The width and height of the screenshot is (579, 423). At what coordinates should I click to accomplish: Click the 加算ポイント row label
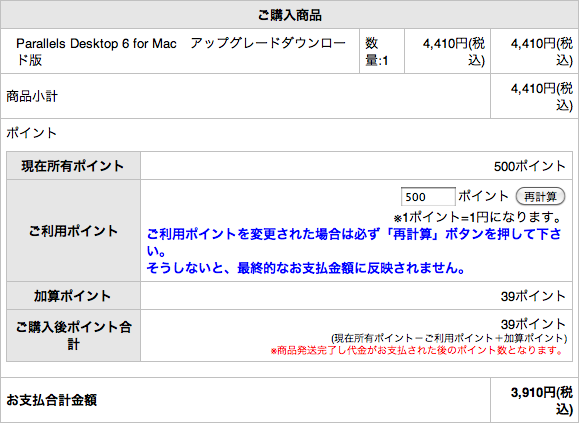point(73,296)
